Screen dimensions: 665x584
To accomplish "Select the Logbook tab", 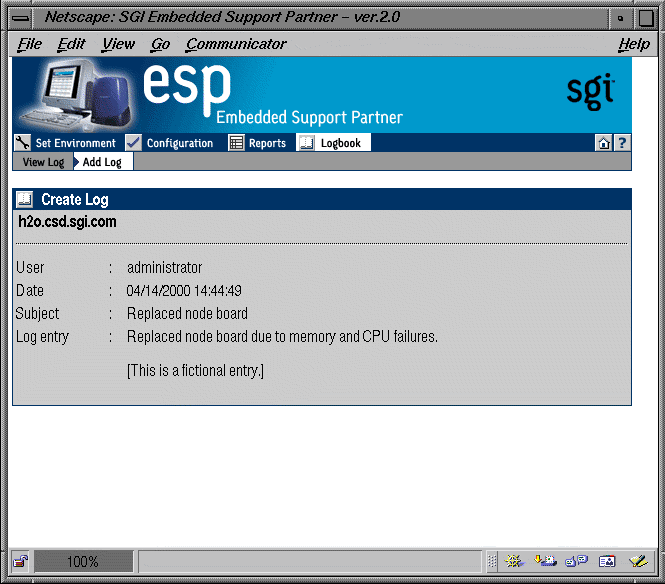I will pyautogui.click(x=333, y=143).
